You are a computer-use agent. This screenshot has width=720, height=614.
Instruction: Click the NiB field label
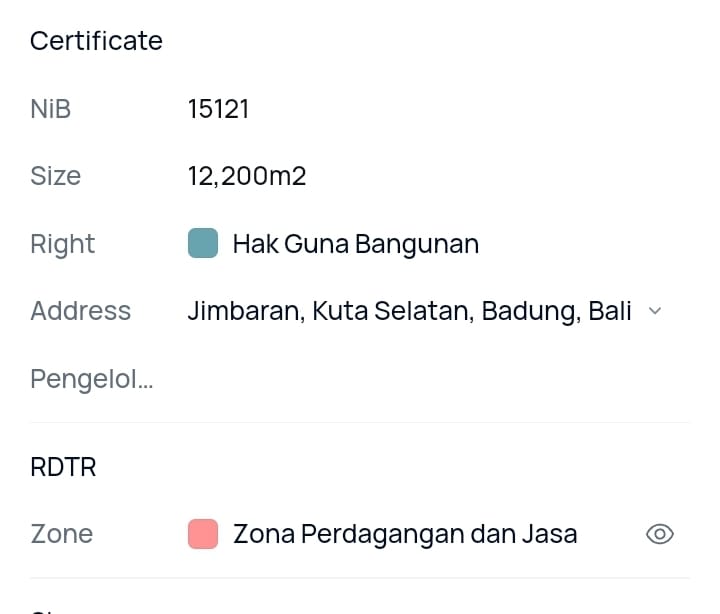pyautogui.click(x=51, y=109)
